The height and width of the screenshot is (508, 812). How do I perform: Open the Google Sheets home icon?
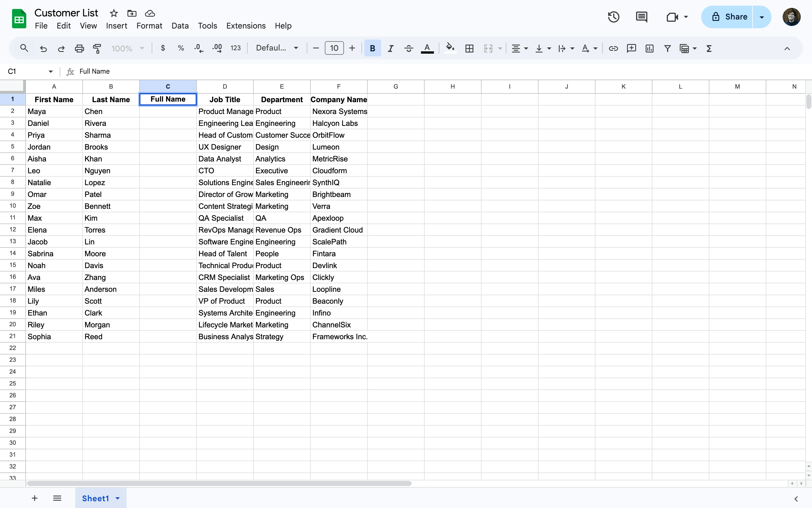[x=19, y=19]
